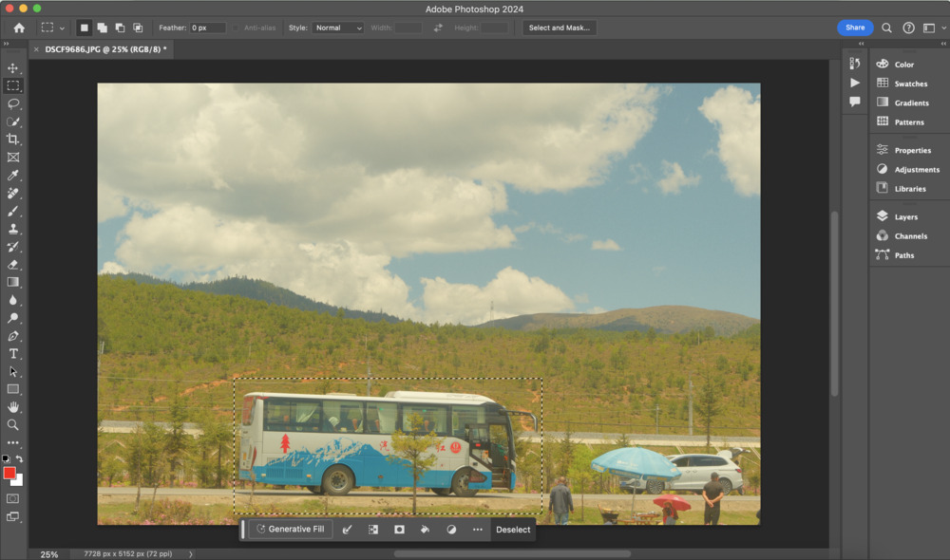Enable Add to selection mode
The image size is (950, 560).
pos(102,28)
